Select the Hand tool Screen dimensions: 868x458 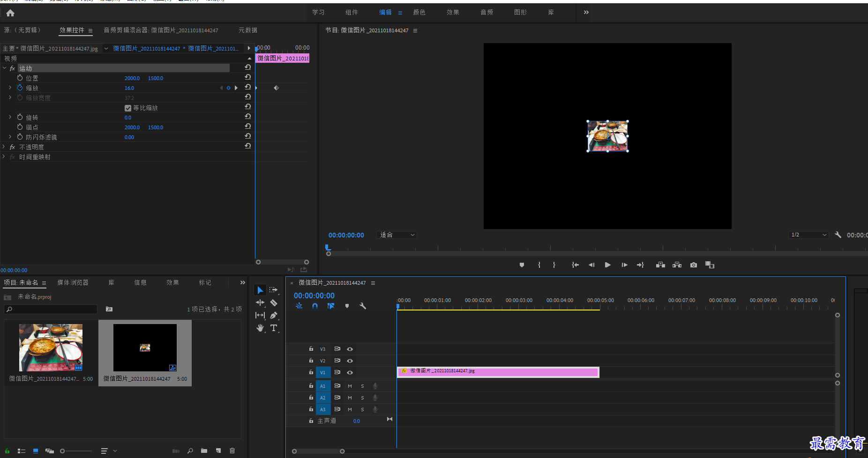pos(260,328)
